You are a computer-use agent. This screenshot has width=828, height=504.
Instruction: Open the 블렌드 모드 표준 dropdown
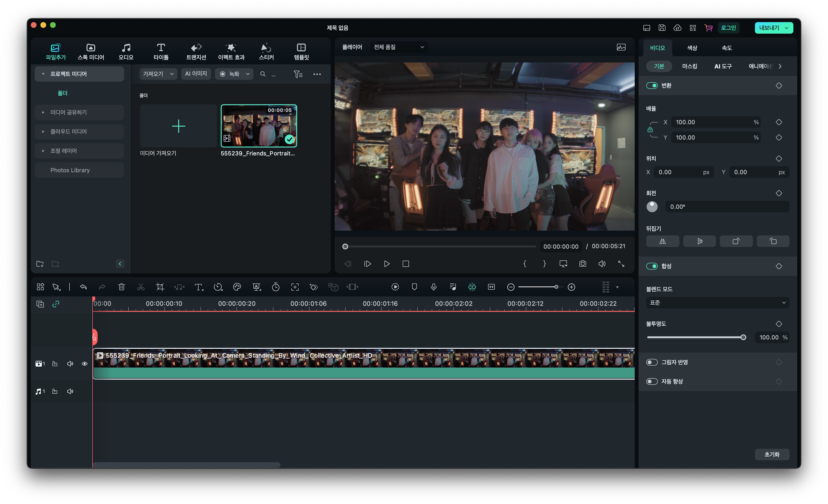[717, 302]
